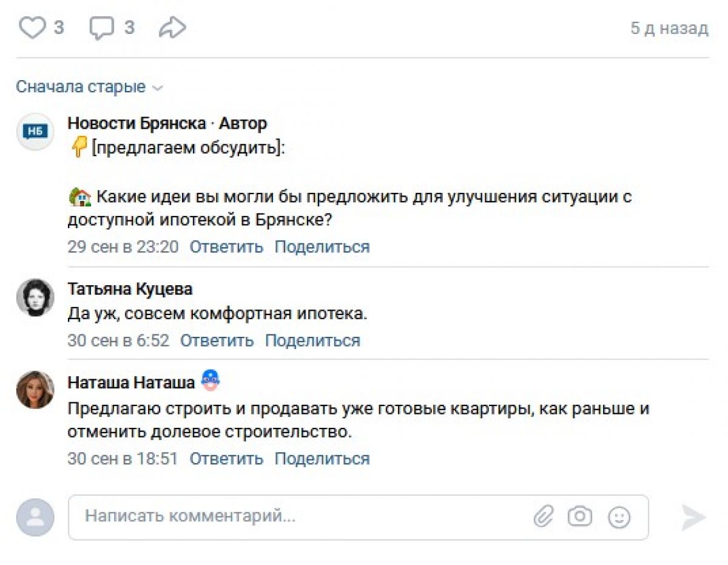This screenshot has height=565, width=728.
Task: Share Наташа Наташа's comment
Action: [x=322, y=458]
